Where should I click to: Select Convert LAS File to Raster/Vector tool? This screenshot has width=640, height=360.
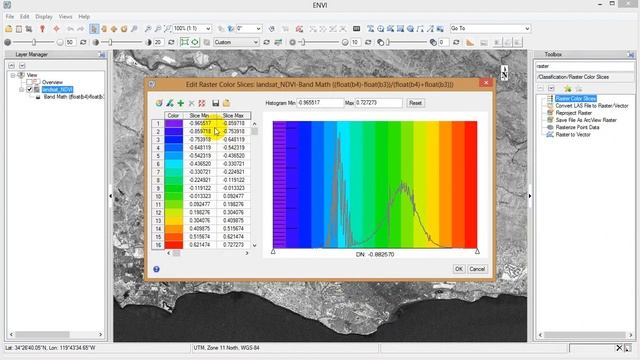tap(591, 106)
